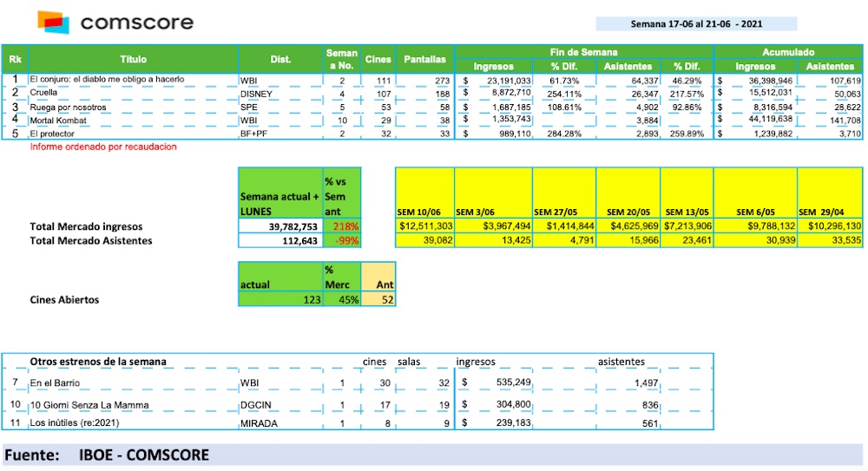Click the 'Rk' column header
Screen dimensions: 868x471
coord(15,59)
